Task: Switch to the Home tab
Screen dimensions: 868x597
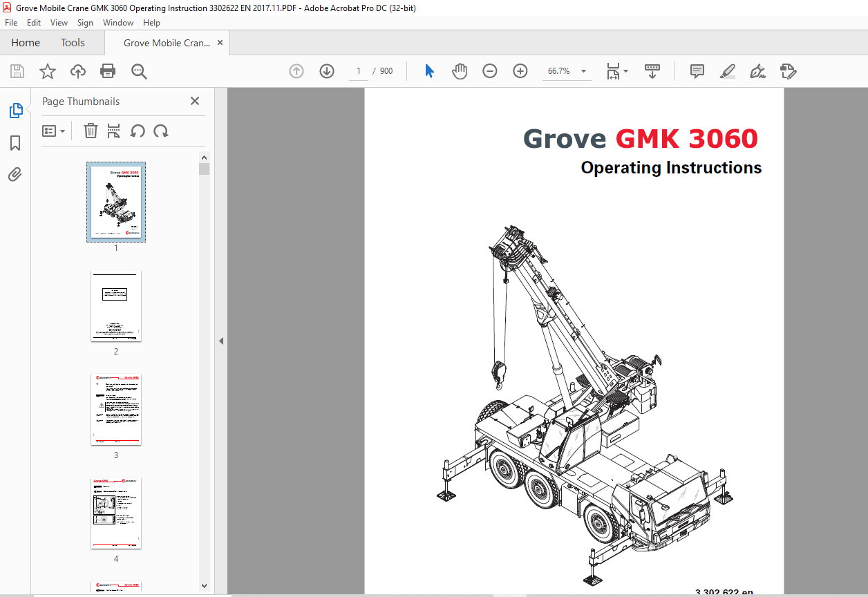Action: (26, 43)
